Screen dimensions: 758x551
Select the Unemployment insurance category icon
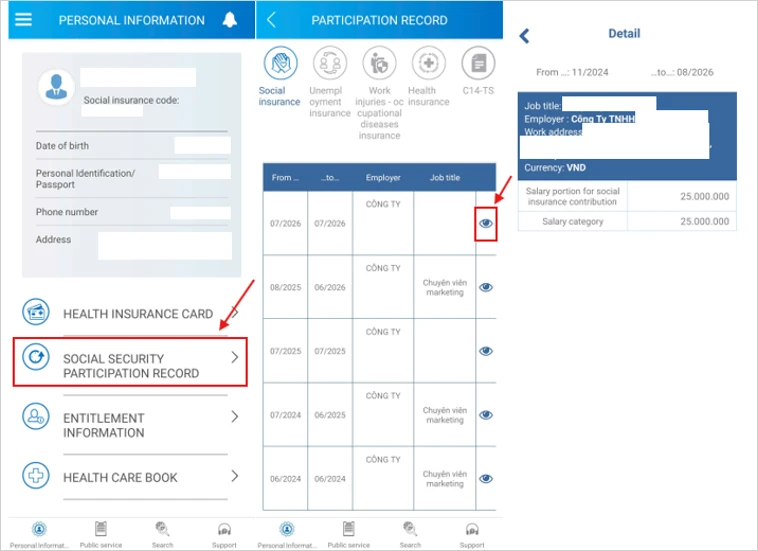pyautogui.click(x=330, y=63)
